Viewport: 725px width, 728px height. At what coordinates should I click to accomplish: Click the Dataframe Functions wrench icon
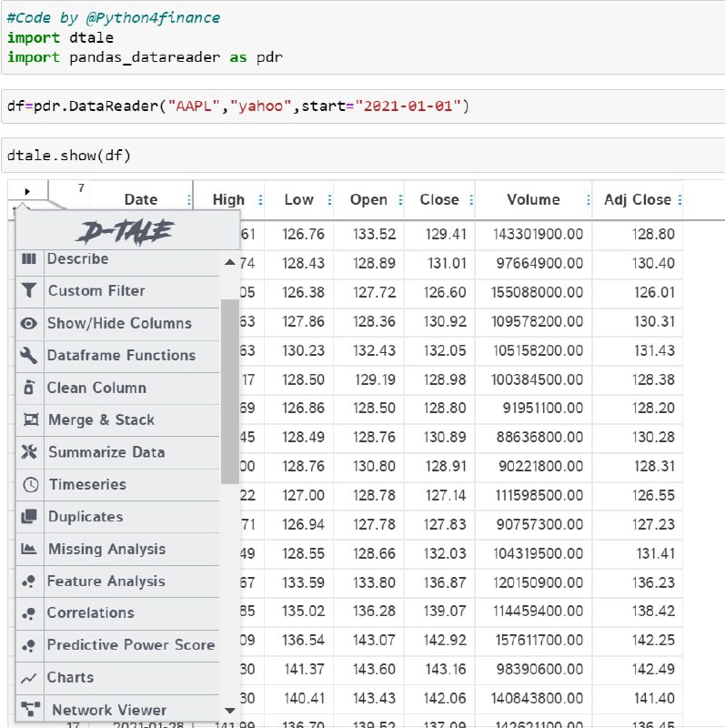coord(29,355)
